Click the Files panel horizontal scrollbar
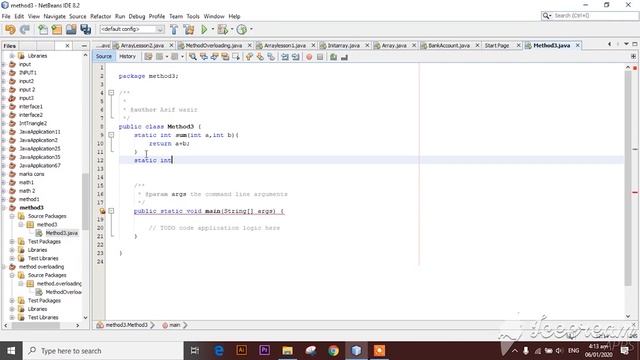640x360 pixels. (36, 325)
